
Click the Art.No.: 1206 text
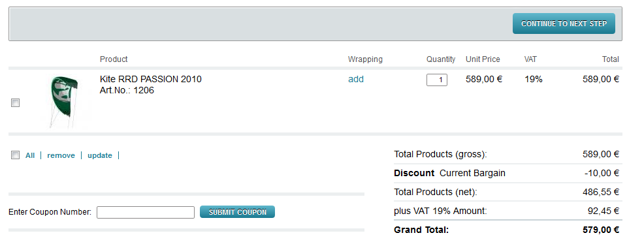(127, 90)
